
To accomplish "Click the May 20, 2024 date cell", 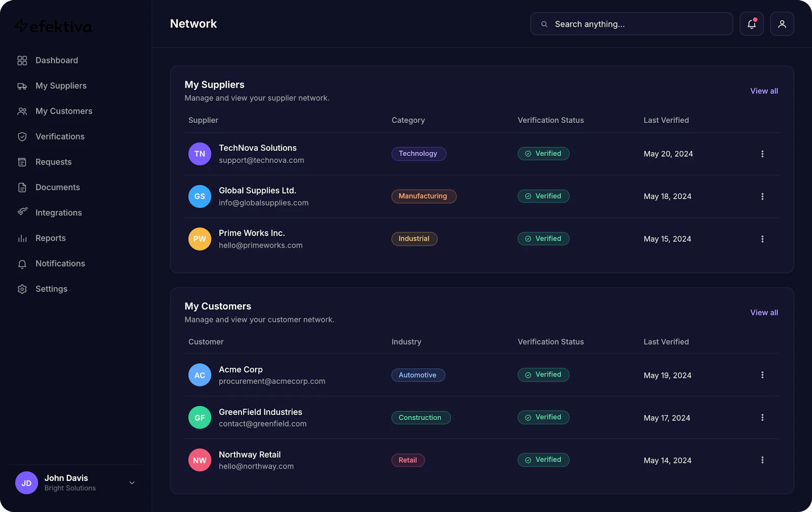I will coord(668,154).
